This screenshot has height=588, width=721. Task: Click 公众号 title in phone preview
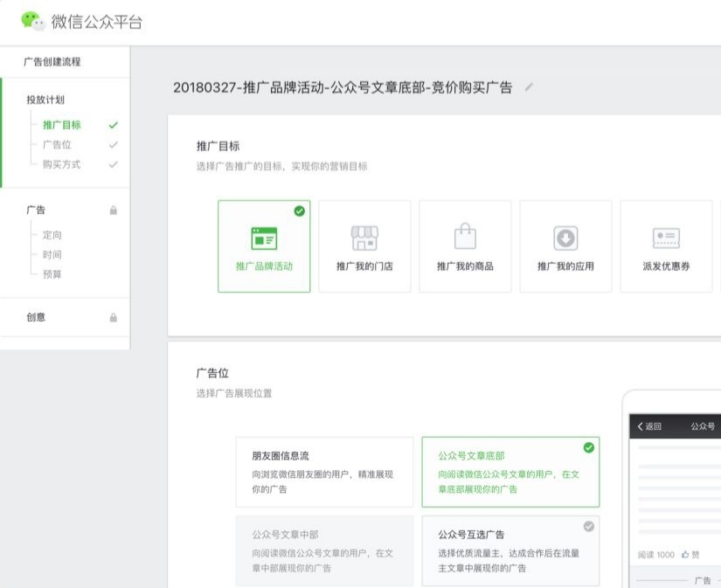pyautogui.click(x=703, y=426)
